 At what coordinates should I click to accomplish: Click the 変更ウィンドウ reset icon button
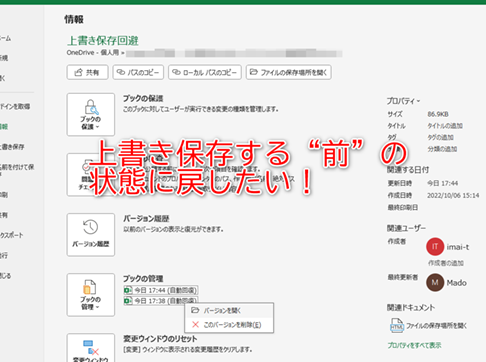(91, 348)
